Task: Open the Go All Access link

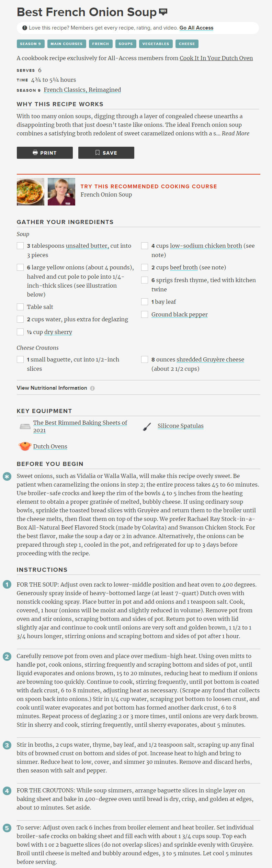Action: click(x=196, y=28)
